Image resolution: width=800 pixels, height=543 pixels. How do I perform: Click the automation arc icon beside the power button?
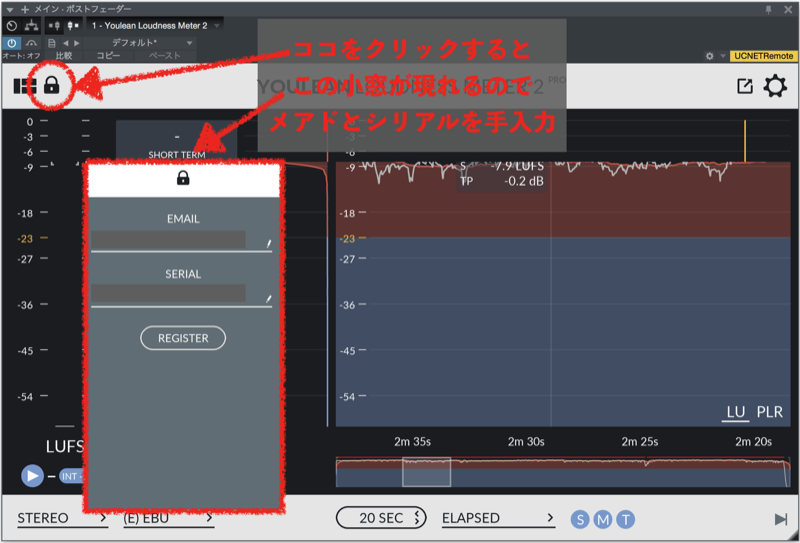32,43
